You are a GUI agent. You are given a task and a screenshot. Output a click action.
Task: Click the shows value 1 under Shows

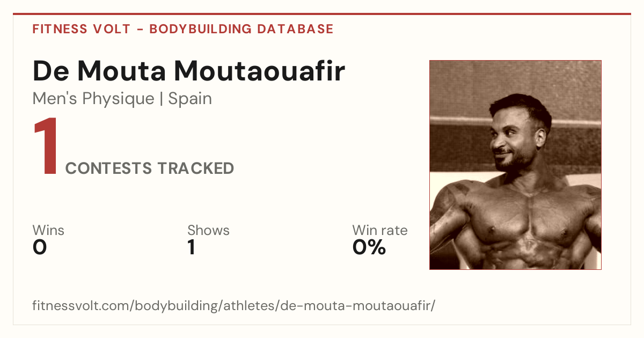click(191, 247)
